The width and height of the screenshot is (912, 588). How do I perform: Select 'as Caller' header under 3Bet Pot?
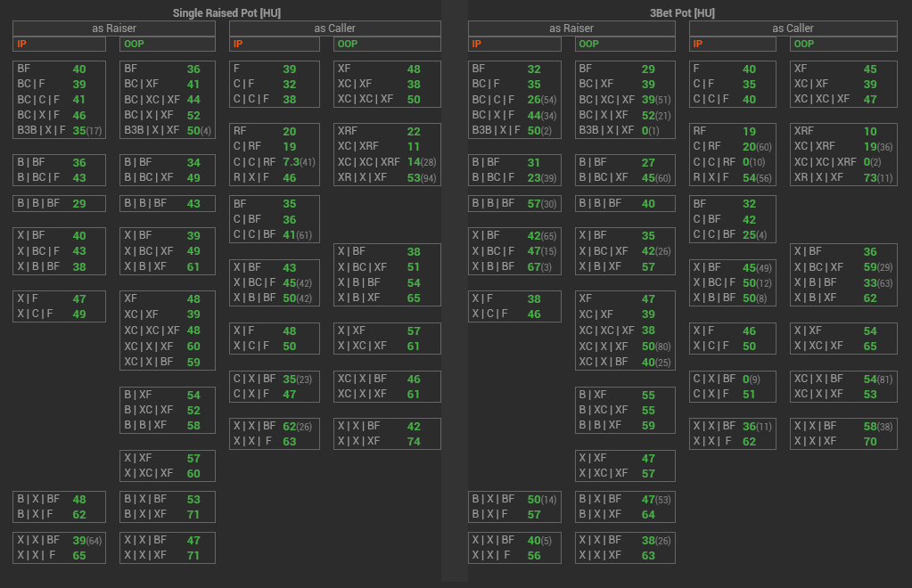coord(793,29)
